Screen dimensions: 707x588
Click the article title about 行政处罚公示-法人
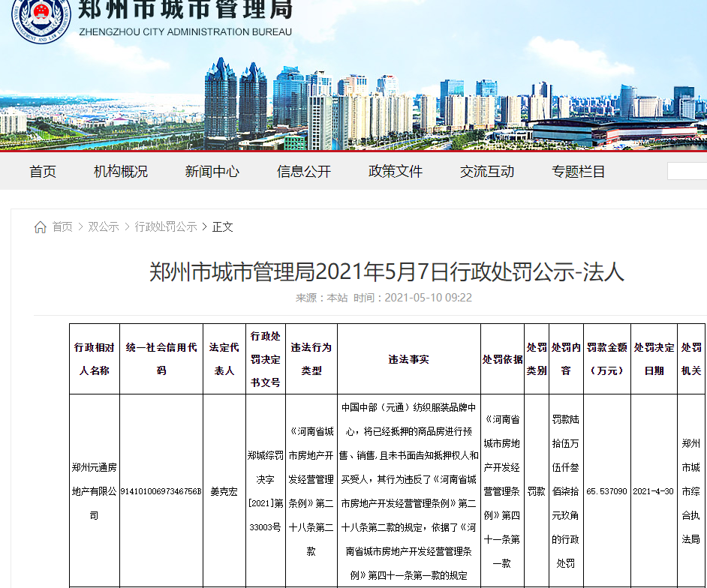coord(353,274)
